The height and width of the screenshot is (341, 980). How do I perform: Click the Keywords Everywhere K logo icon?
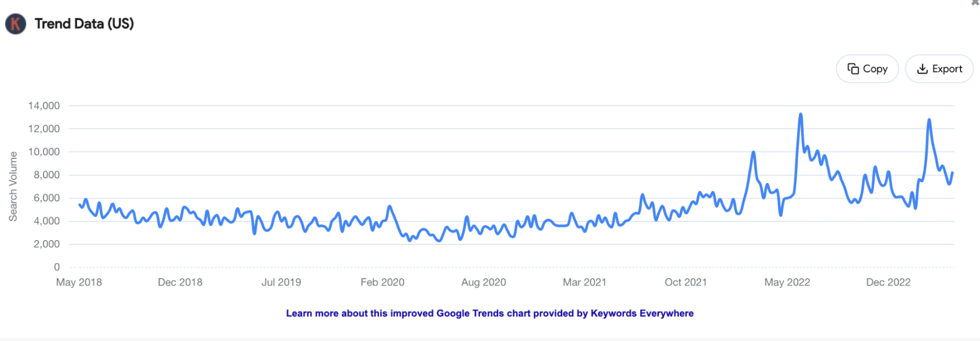(x=16, y=24)
